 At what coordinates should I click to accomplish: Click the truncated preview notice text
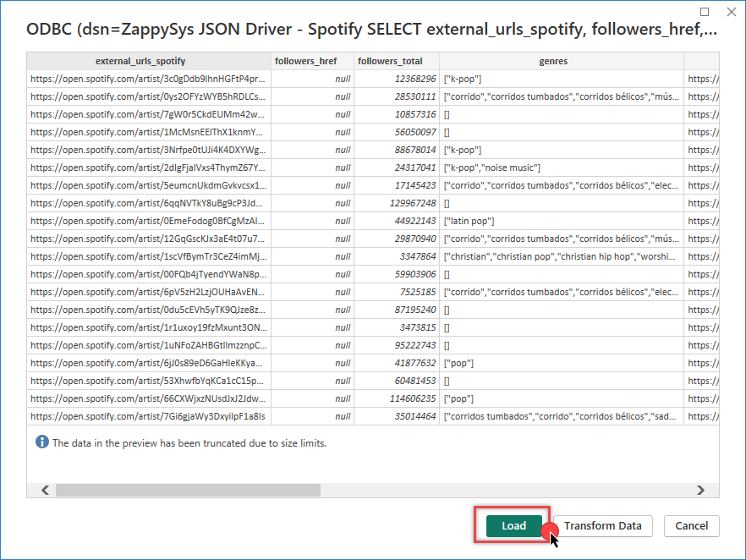click(189, 443)
